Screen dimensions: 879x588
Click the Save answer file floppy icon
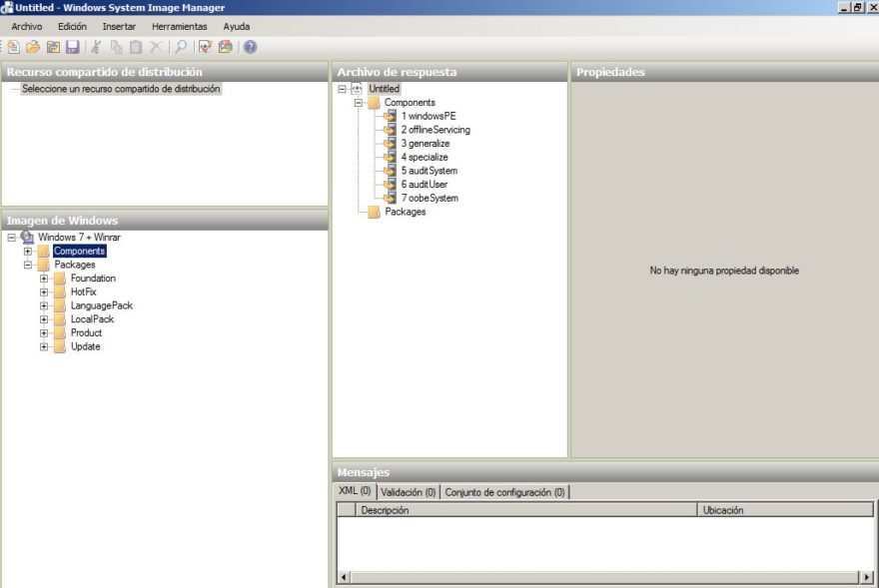point(73,47)
